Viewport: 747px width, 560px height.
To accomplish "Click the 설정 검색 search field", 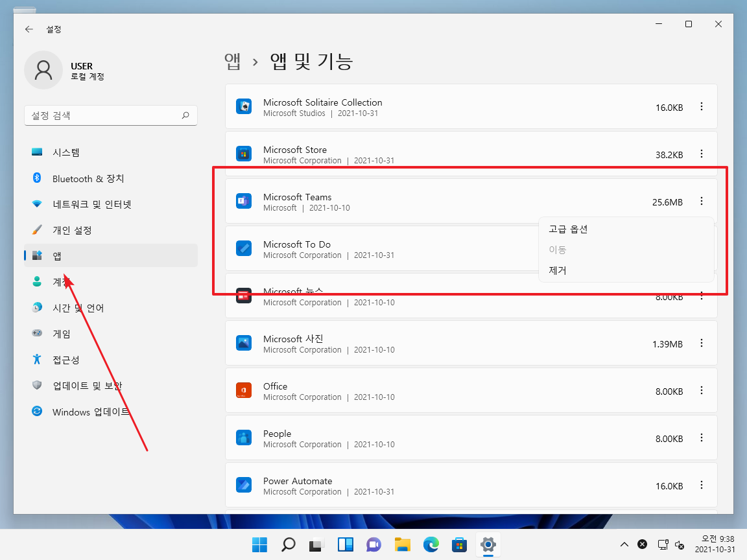I will point(110,115).
